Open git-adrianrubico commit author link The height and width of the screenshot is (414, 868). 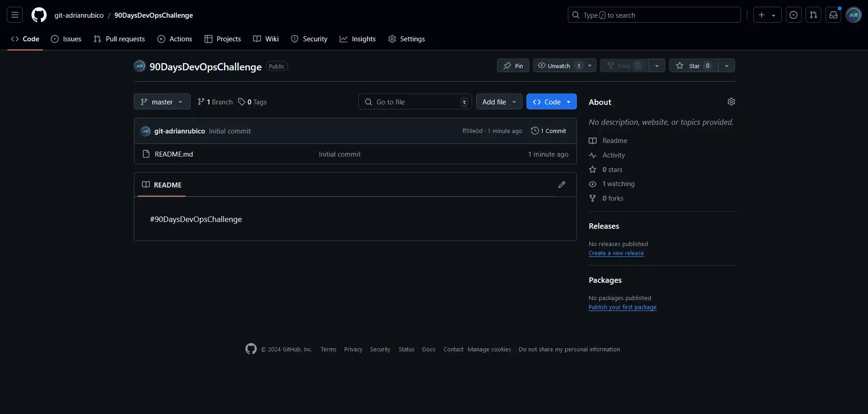pos(180,131)
